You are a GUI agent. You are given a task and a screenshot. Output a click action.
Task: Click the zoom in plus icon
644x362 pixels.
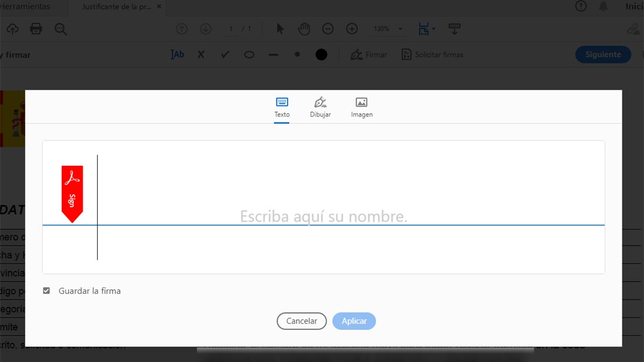pyautogui.click(x=352, y=29)
